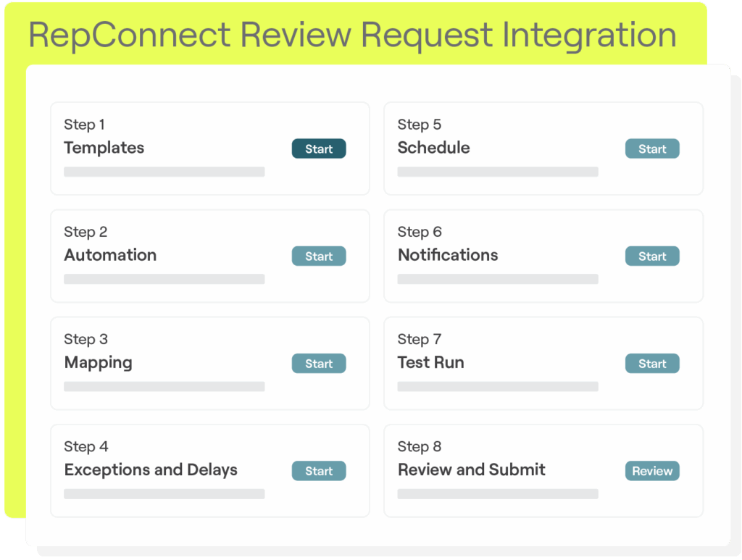The image size is (742, 560).
Task: Select the Automation step title
Action: pyautogui.click(x=110, y=255)
